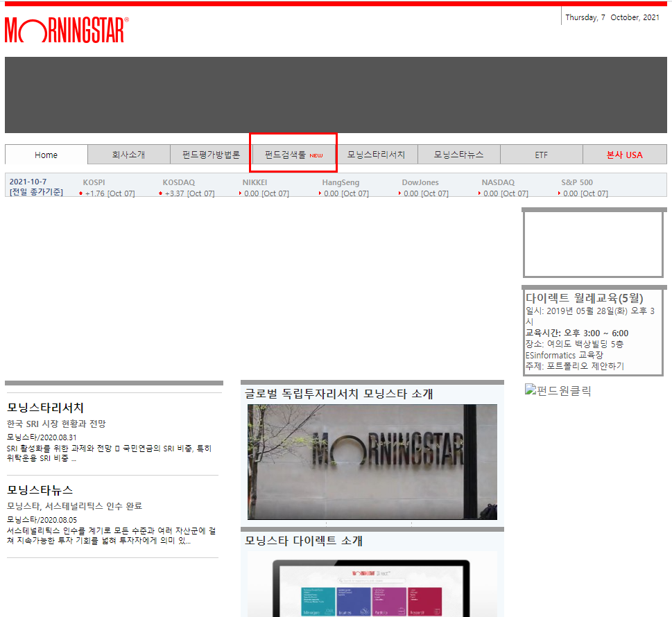Click the 다이렉트 월례교육(5월) heading
This screenshot has width=672, height=617.
click(585, 298)
